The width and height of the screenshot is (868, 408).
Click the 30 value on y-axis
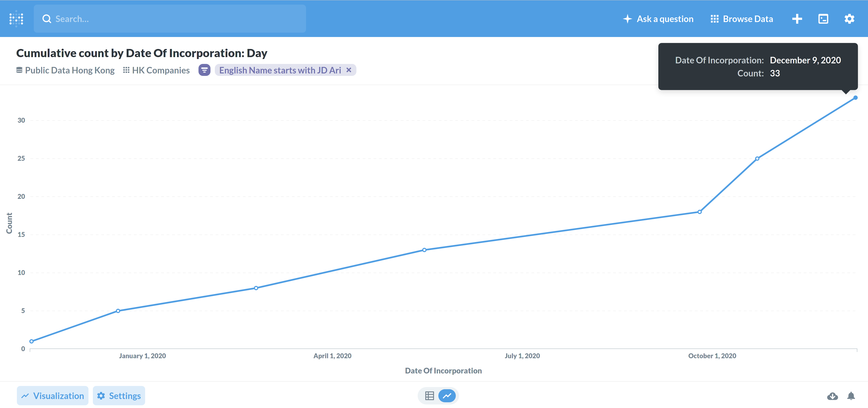click(x=21, y=120)
